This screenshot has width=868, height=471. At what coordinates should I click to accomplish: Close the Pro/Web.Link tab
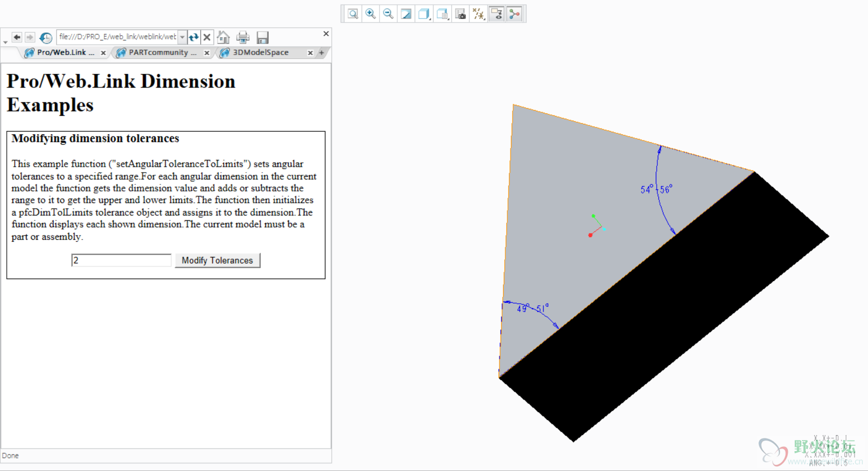(x=103, y=53)
